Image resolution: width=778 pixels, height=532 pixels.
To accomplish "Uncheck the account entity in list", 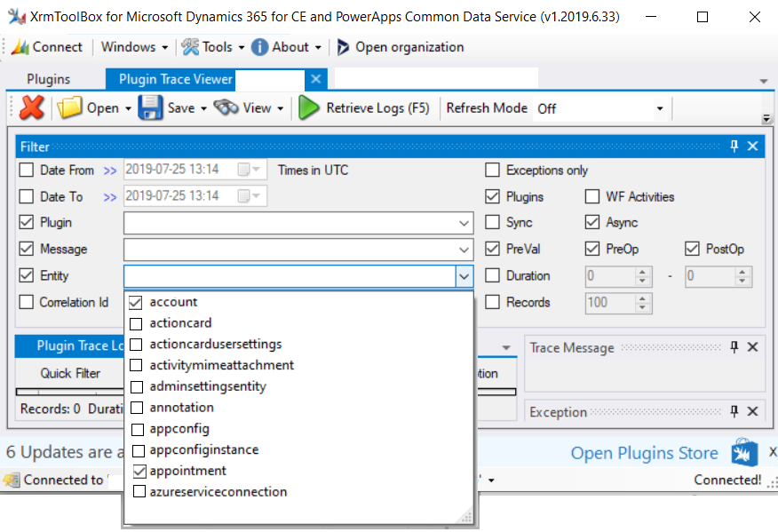I will [x=136, y=302].
